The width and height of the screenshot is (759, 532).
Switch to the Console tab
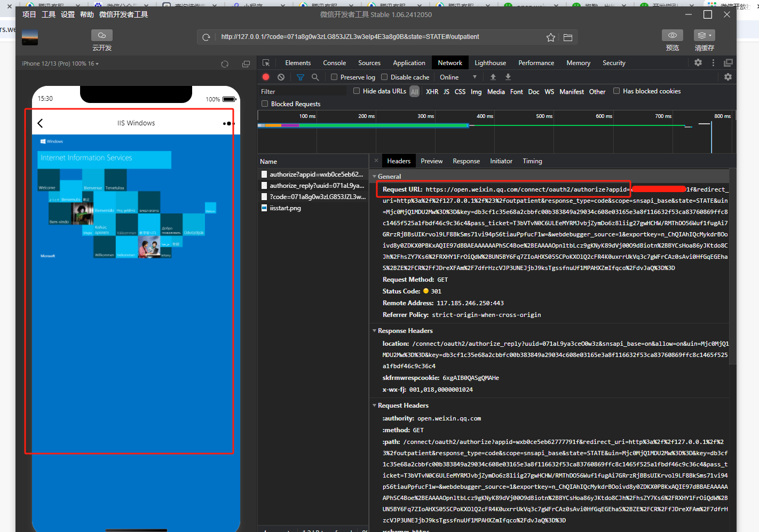[x=335, y=63]
